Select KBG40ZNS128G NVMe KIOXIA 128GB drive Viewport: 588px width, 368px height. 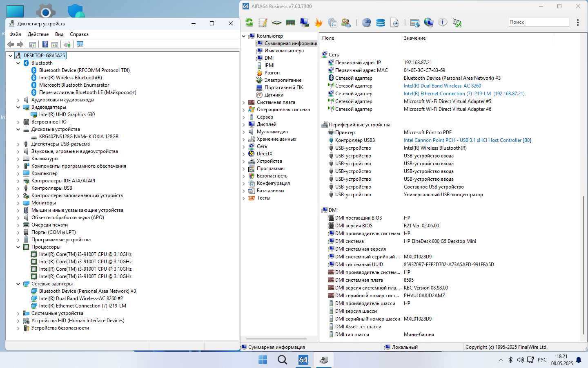(79, 137)
